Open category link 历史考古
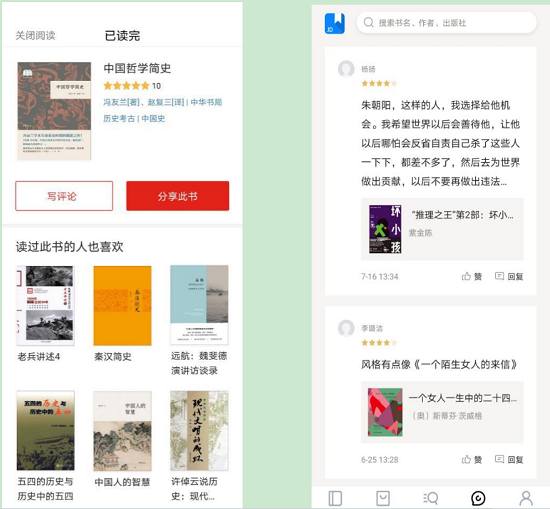550x509 pixels. coord(119,119)
